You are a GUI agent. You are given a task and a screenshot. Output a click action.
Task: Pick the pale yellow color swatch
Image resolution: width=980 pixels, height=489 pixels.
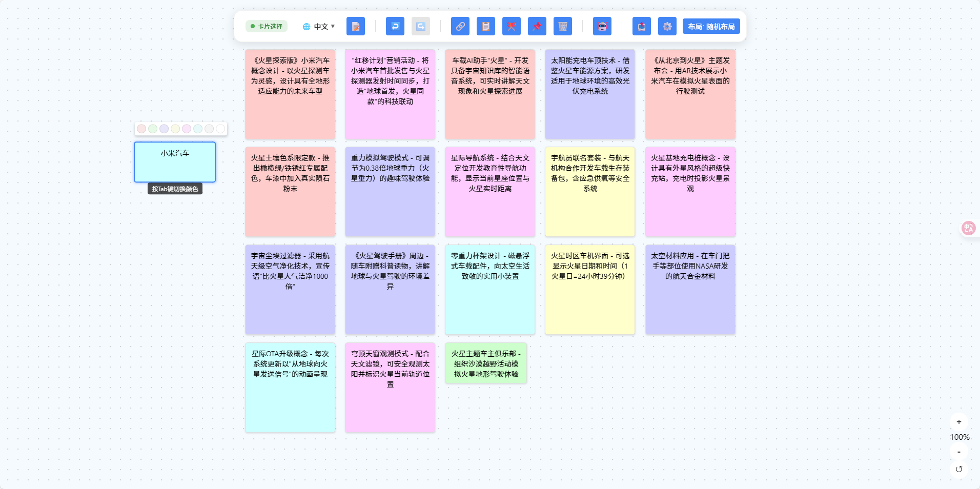175,129
